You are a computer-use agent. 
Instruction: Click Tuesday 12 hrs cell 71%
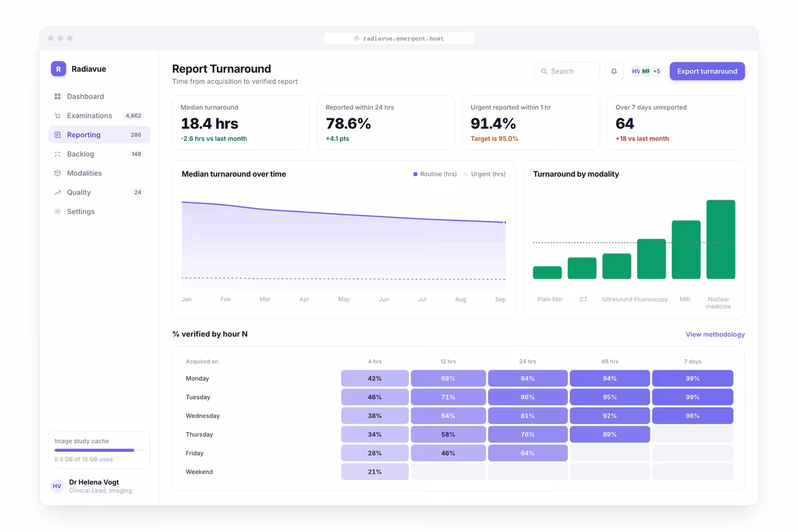point(448,397)
